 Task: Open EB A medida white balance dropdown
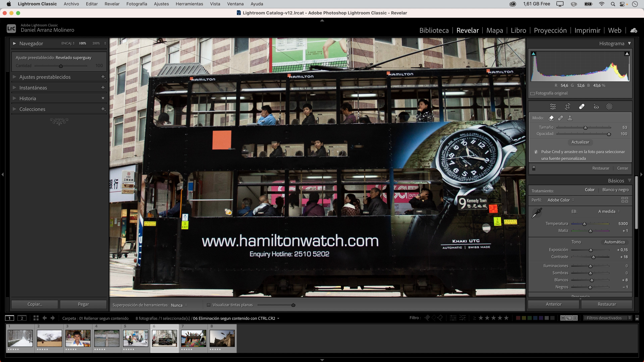609,212
